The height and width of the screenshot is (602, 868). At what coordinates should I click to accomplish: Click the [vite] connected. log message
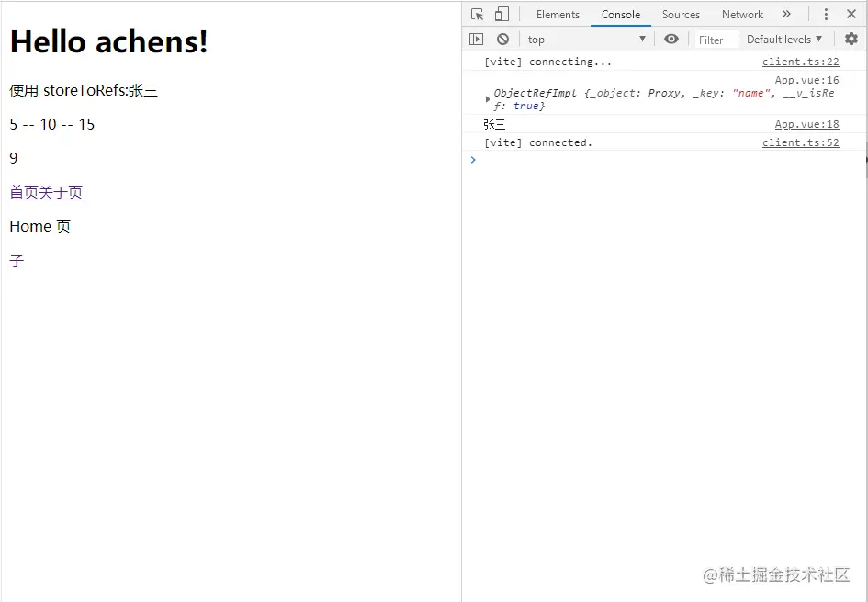click(538, 142)
